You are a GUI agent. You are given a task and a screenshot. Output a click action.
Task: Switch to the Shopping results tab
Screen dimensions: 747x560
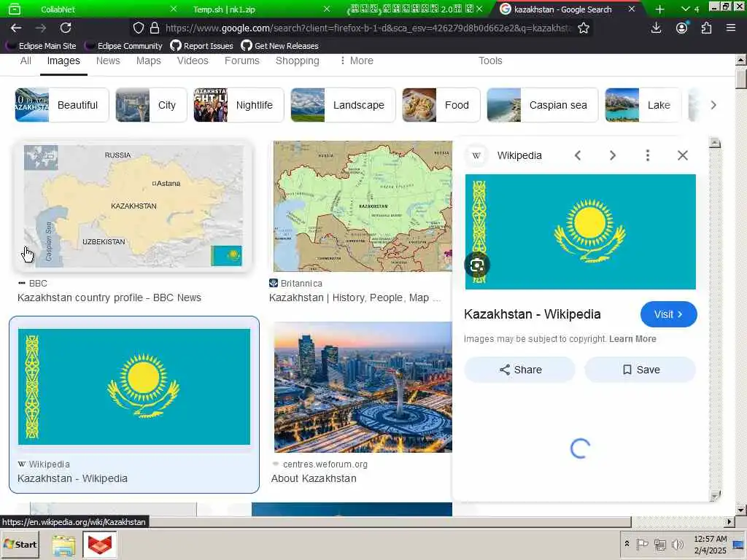click(298, 61)
